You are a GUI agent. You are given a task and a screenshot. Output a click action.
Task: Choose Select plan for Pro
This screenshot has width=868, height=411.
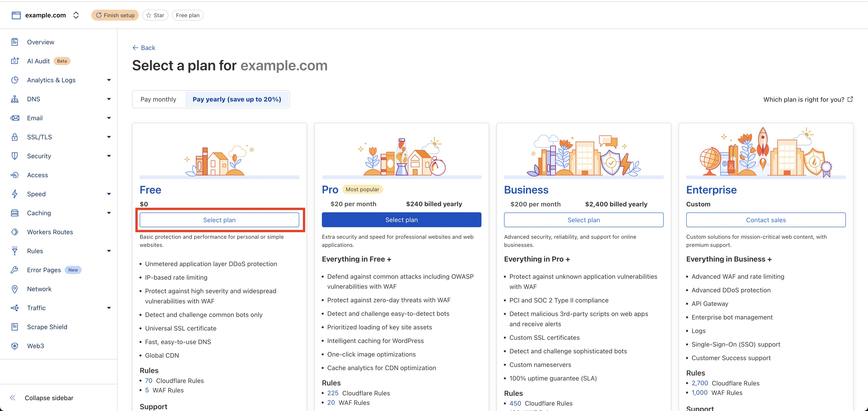tap(401, 220)
